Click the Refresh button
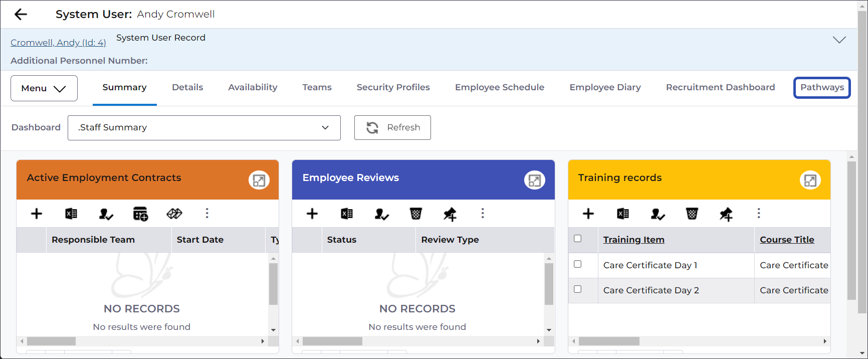 pos(392,128)
